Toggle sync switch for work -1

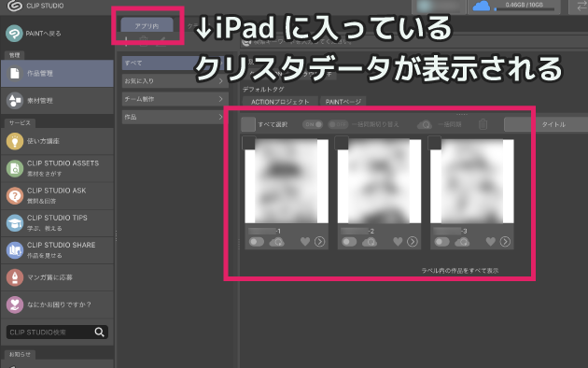click(x=257, y=242)
